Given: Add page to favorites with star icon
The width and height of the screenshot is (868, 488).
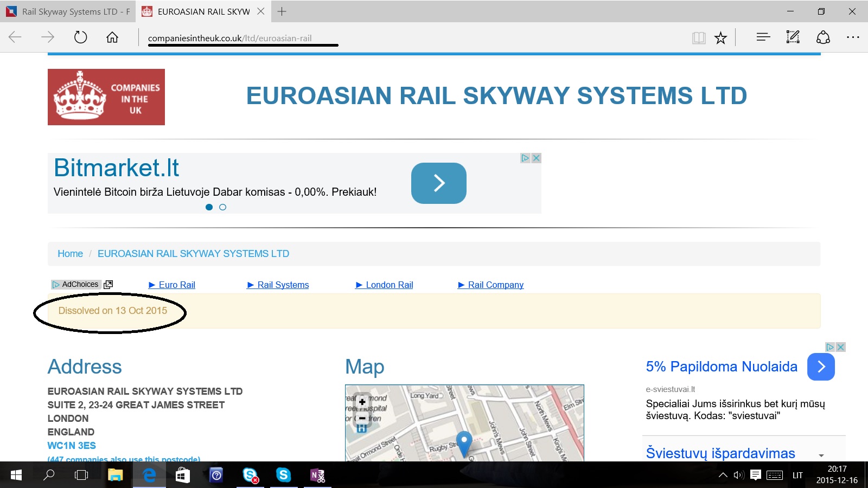Looking at the screenshot, I should 720,37.
